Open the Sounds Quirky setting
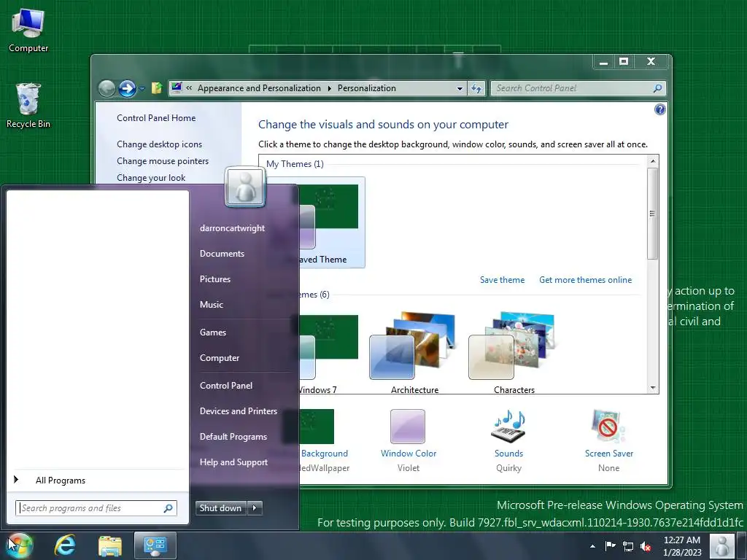 pos(508,441)
